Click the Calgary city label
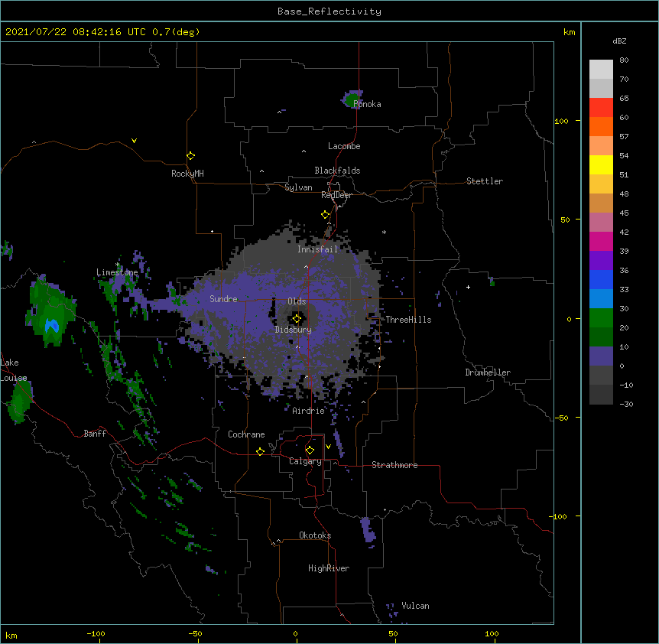 (305, 461)
